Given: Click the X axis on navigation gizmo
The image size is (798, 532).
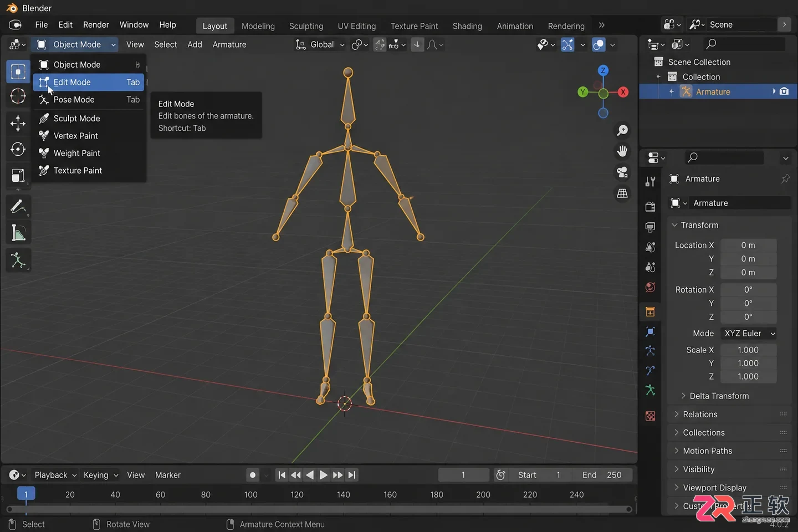Looking at the screenshot, I should [623, 92].
